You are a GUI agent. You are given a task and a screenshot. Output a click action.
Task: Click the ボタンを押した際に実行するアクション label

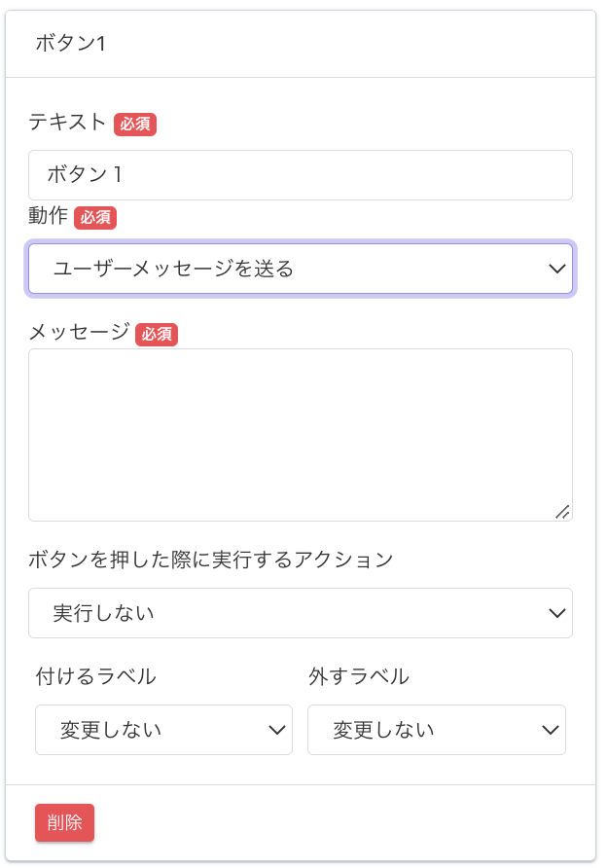pos(211,560)
